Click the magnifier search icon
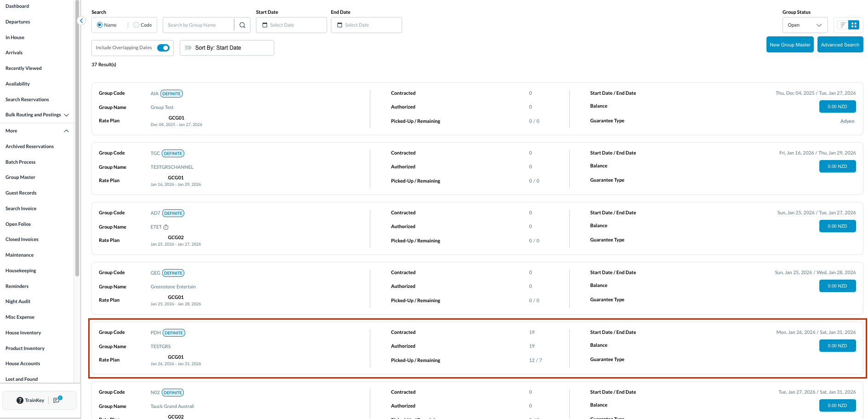This screenshot has height=419, width=868. tap(242, 25)
